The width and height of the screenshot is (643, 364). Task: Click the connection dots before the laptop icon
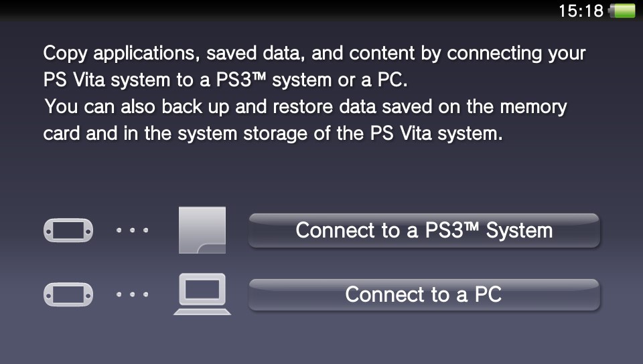point(132,294)
